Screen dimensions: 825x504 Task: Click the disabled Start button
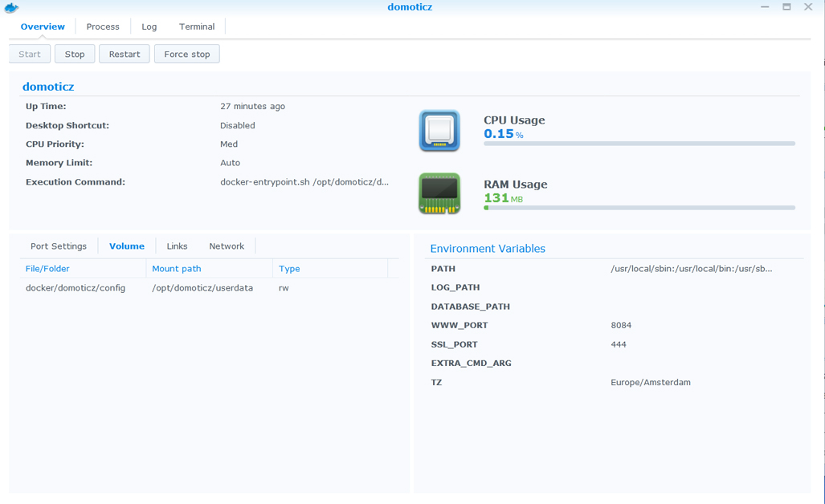tap(30, 54)
